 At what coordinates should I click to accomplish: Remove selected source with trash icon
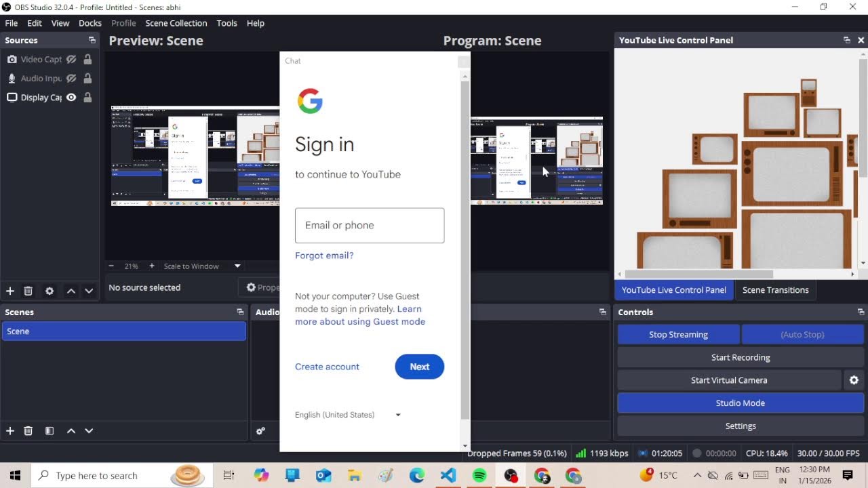28,291
